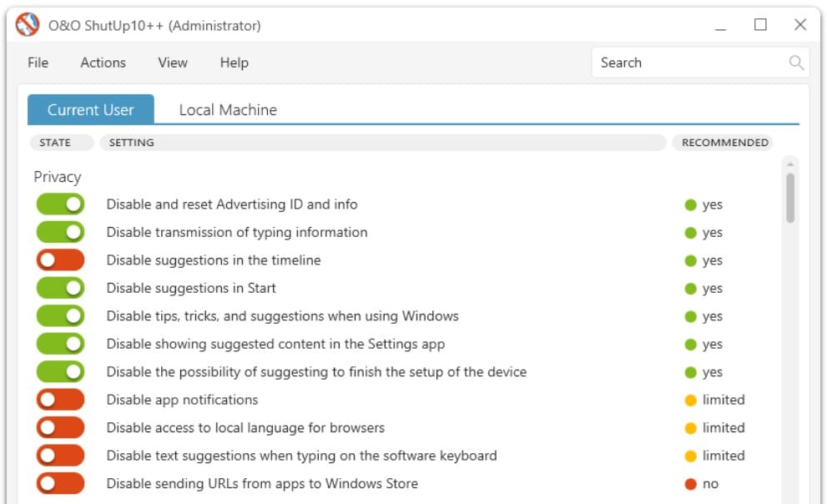
Task: Click yellow dot beside local language access setting
Action: point(690,428)
